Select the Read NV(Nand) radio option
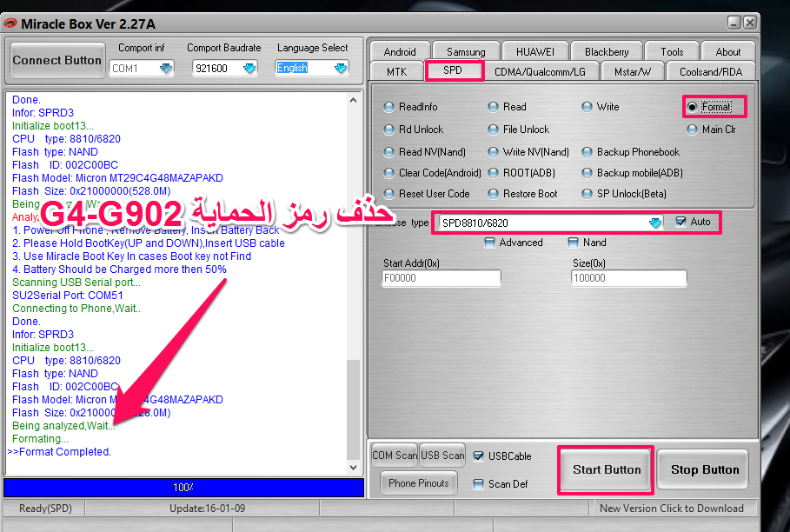This screenshot has height=532, width=790. tap(424, 152)
